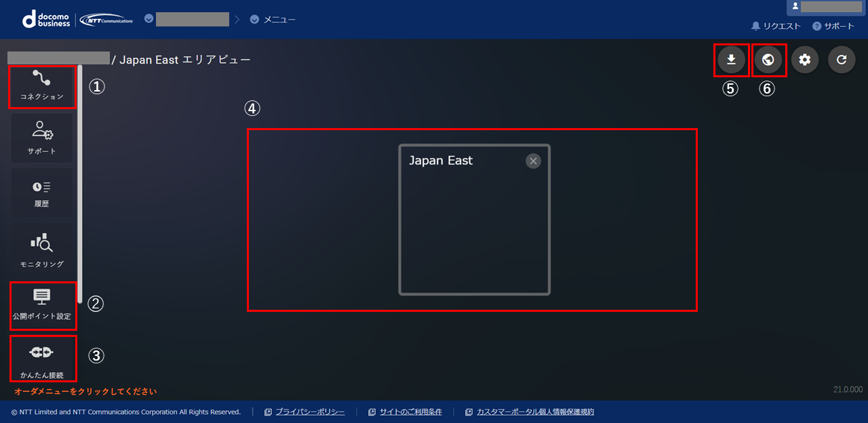The width and height of the screenshot is (868, 423).
Task: Expand the redacted workspace dropdown in header
Action: pos(186,19)
